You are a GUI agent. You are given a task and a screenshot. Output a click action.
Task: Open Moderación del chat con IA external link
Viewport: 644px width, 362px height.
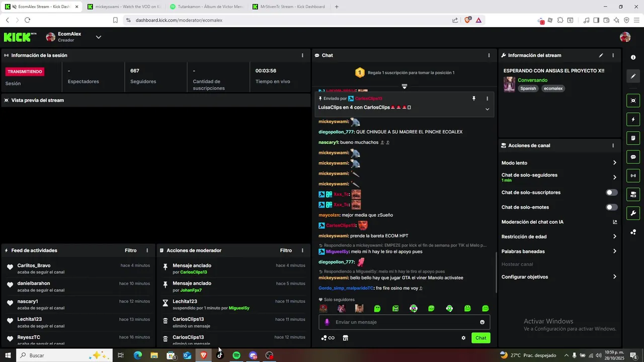click(x=615, y=222)
